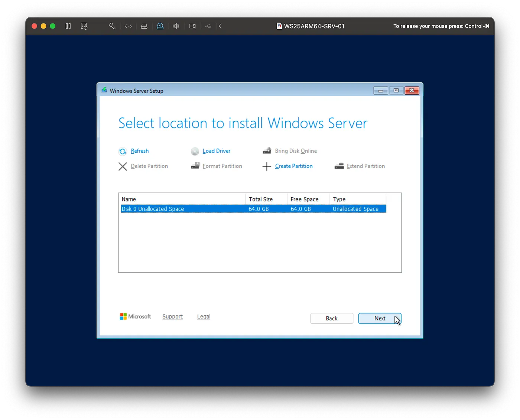Click Load Driver link
The width and height of the screenshot is (520, 420).
click(216, 151)
